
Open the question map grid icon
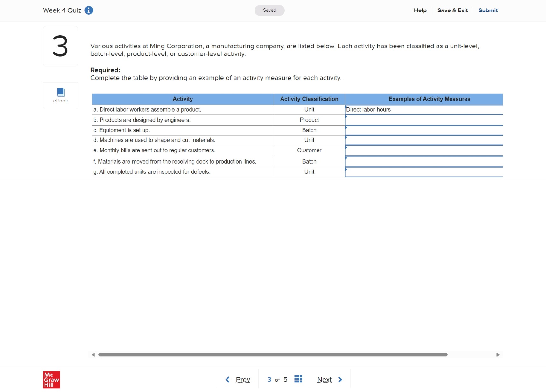[298, 379]
